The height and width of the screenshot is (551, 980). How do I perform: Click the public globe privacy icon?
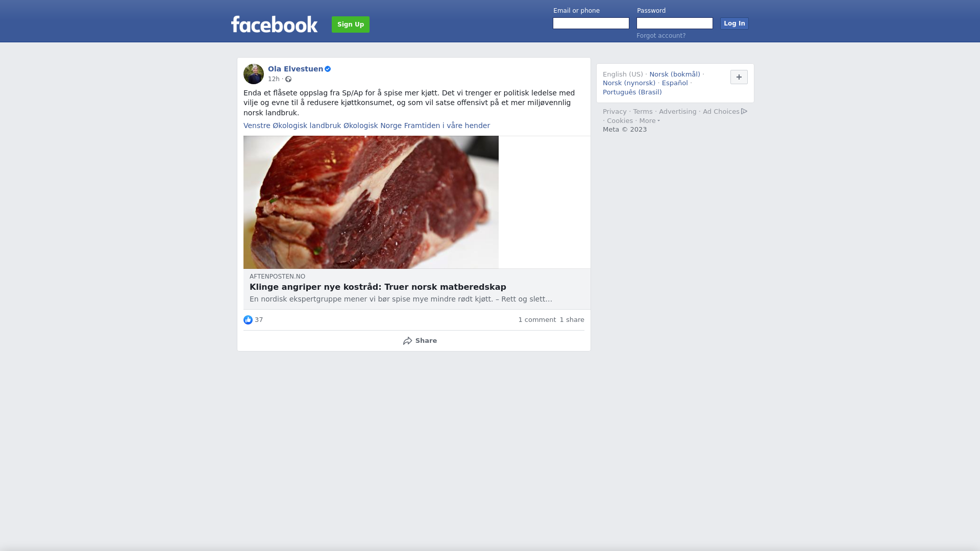(288, 79)
